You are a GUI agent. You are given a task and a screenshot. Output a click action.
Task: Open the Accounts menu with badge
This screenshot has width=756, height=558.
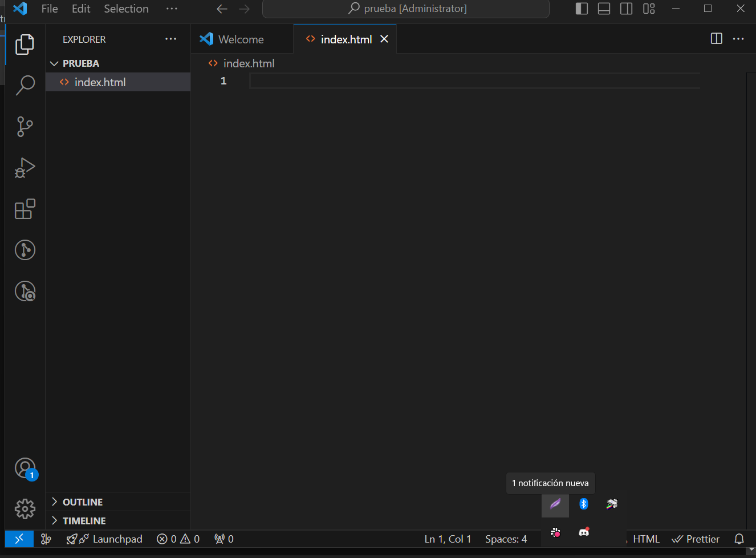pos(25,468)
